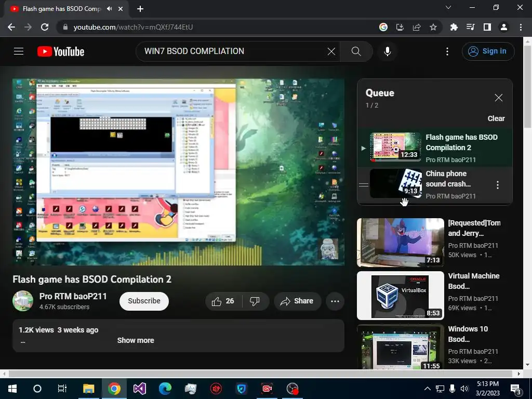
Task: Open options for China phone sound crash queue item
Action: pyautogui.click(x=497, y=185)
